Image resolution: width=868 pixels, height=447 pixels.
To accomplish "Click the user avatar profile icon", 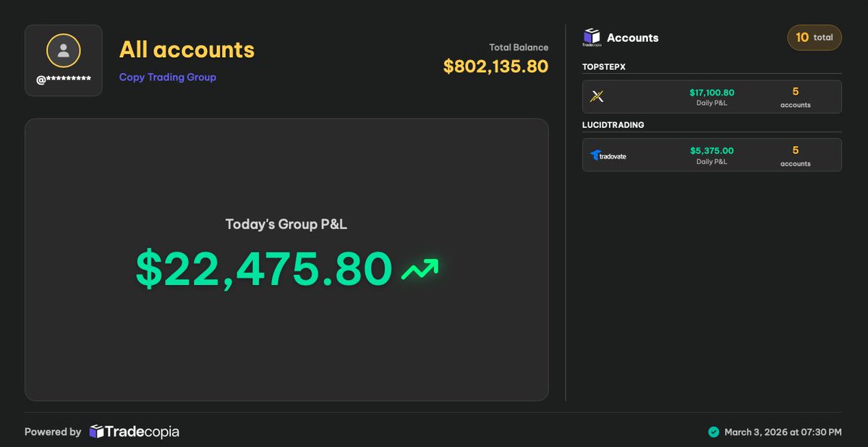I will click(64, 51).
